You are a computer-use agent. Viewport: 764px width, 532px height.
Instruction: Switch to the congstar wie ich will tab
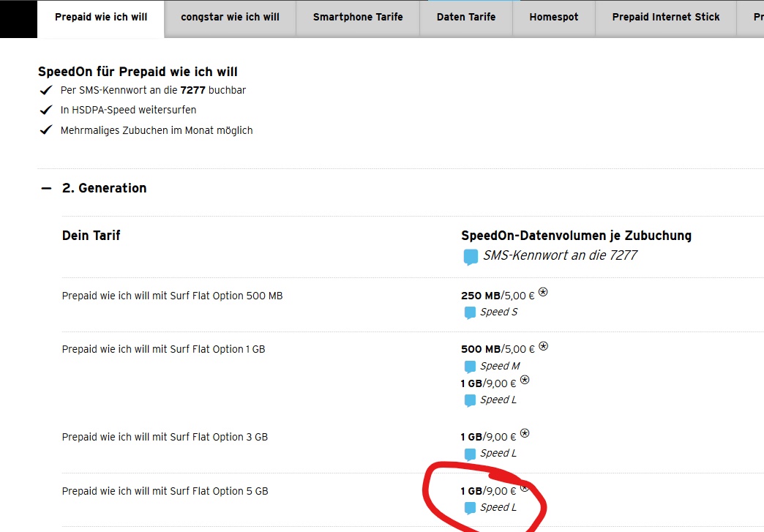[231, 17]
